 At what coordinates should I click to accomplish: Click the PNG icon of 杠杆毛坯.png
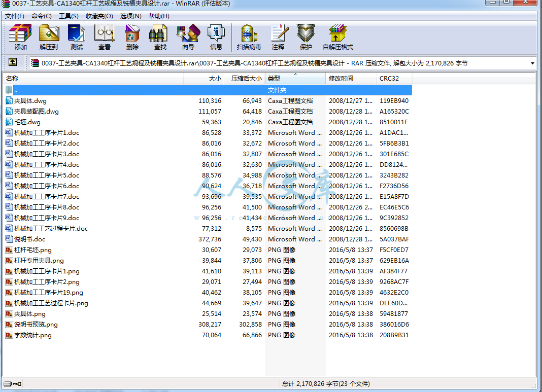pos(9,250)
